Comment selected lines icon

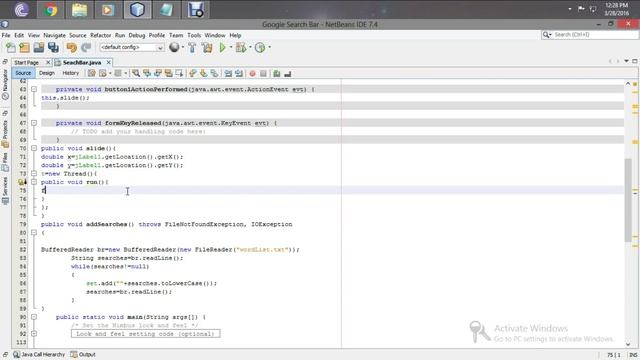[x=277, y=73]
